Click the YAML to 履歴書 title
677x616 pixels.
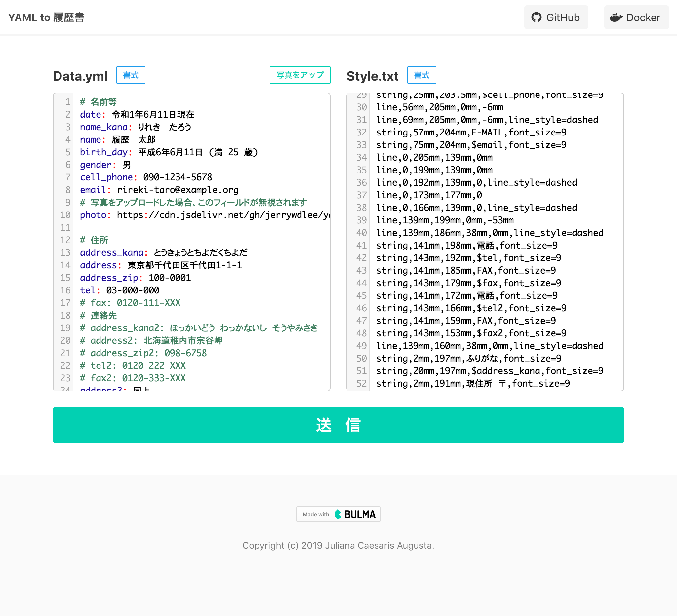click(47, 17)
